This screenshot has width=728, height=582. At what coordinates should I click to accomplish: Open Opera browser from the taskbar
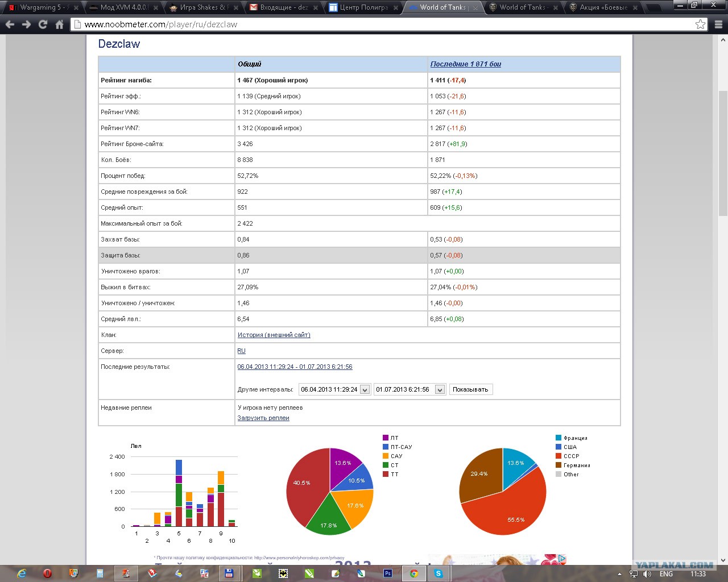click(47, 573)
